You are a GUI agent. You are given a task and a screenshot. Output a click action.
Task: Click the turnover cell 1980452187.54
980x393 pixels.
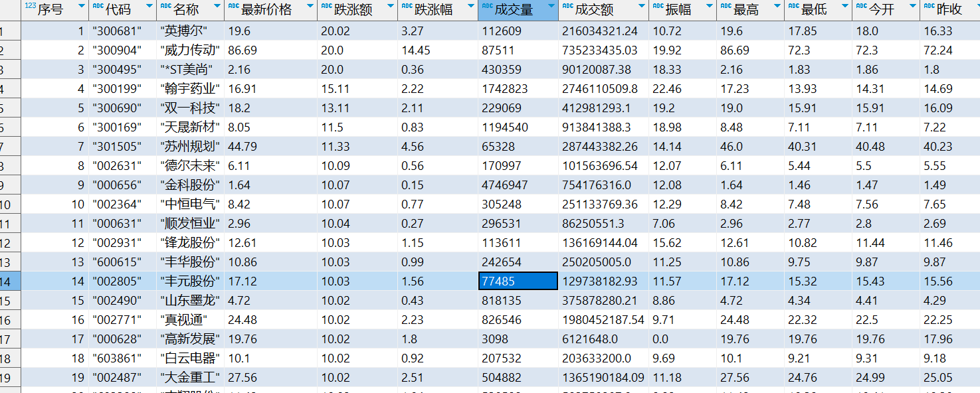click(603, 320)
